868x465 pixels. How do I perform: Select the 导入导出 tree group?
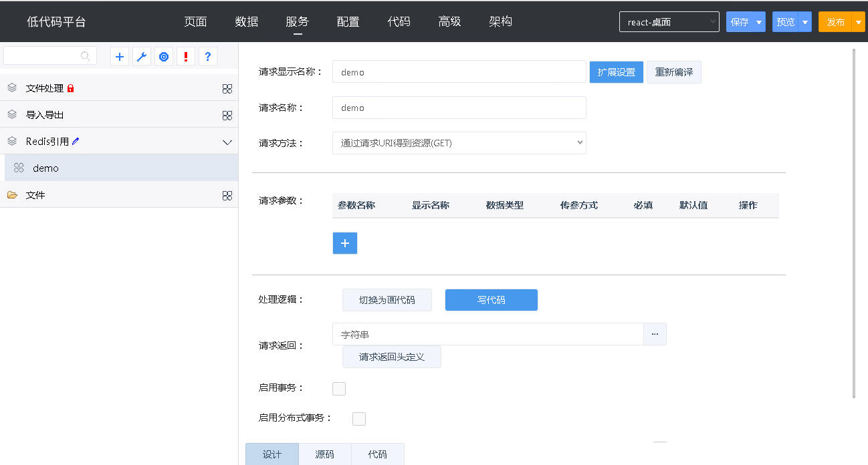tap(119, 114)
